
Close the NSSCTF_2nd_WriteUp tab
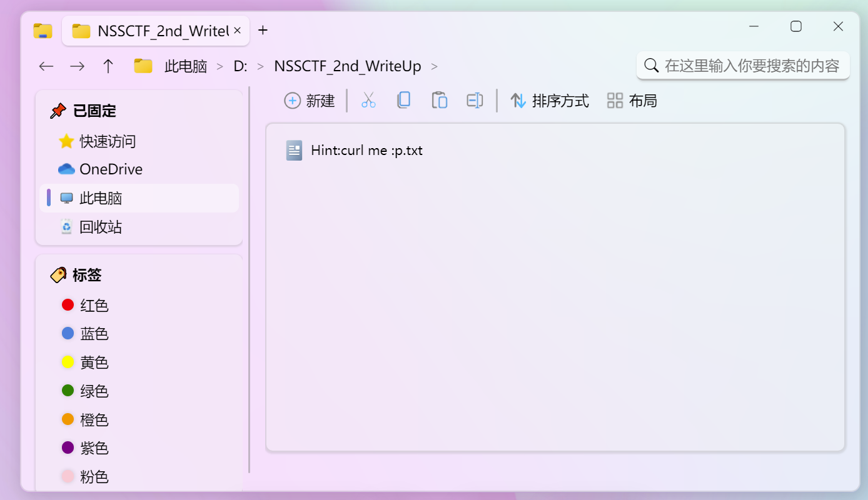click(238, 30)
